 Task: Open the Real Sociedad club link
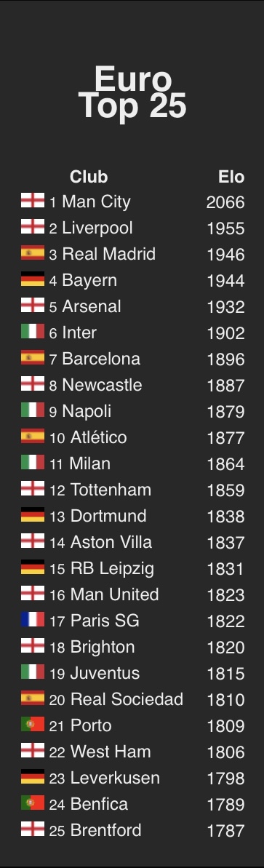point(127,699)
